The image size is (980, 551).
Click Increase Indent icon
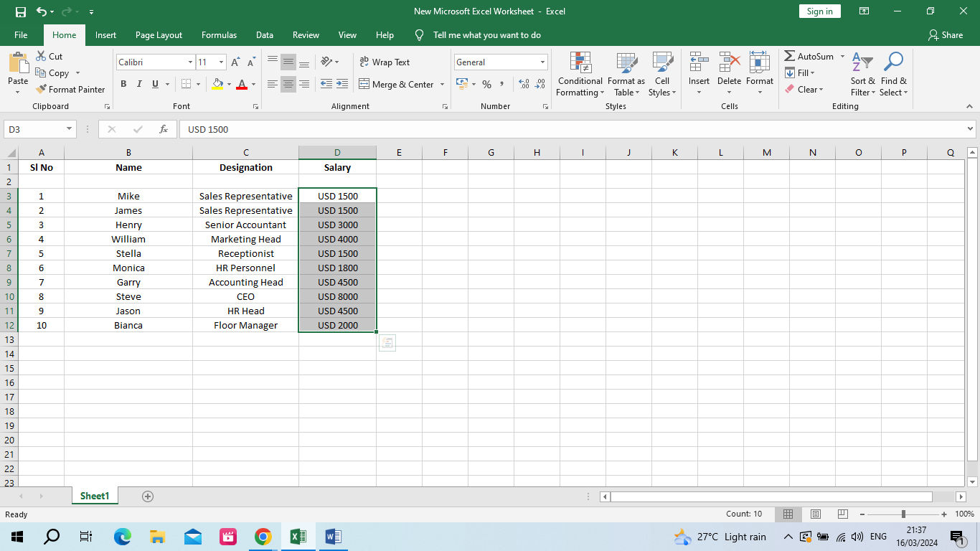pyautogui.click(x=342, y=84)
